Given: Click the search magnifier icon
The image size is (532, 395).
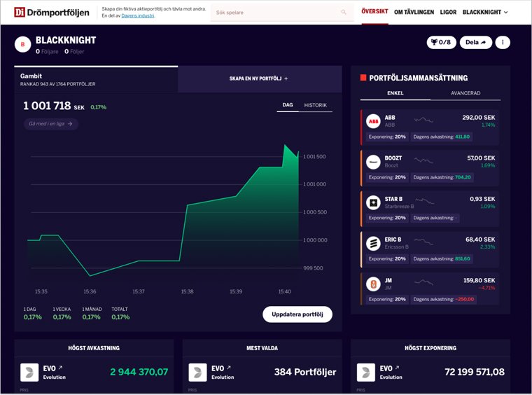Looking at the screenshot, I should pos(344,13).
